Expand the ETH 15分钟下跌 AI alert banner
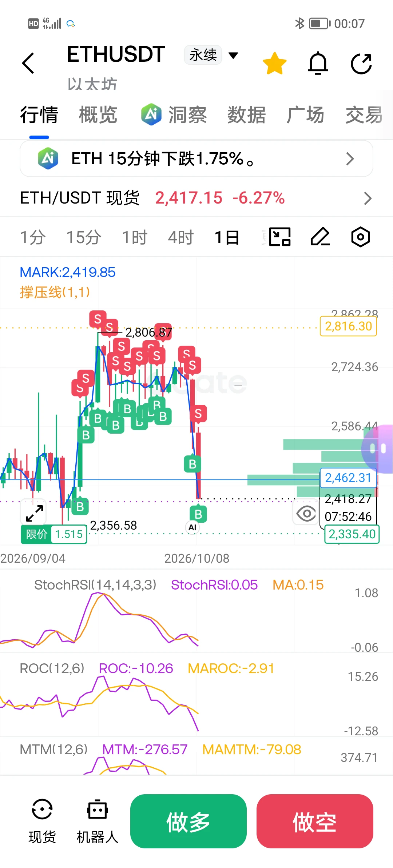 (196, 159)
